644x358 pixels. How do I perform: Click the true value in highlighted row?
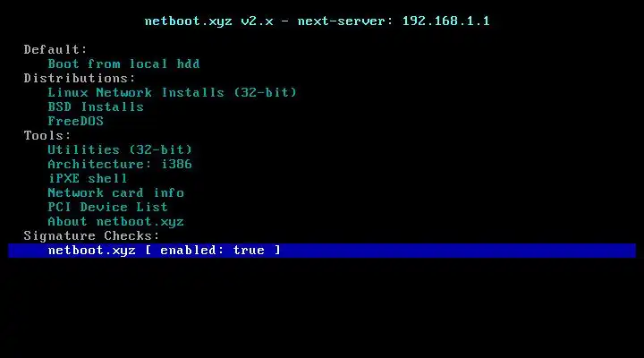click(x=249, y=251)
